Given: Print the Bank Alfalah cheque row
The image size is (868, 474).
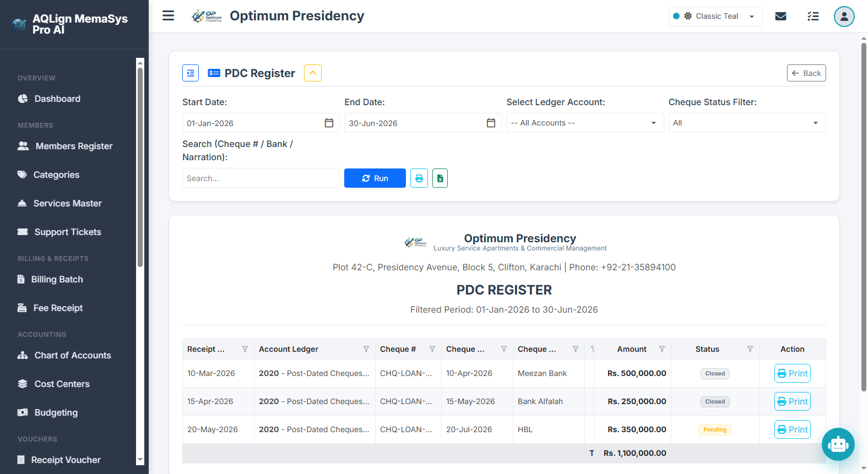Looking at the screenshot, I should pos(793,401).
